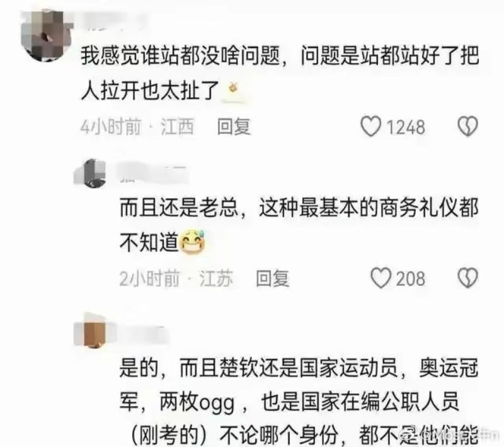The image size is (504, 447).
Task: Tap broken heart on Jiangsu reply
Action: 467,278
